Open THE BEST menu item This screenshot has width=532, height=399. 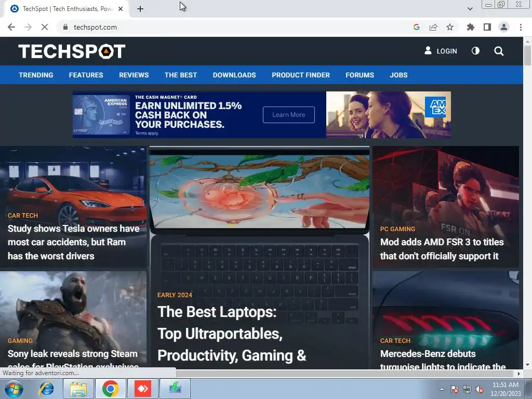click(x=180, y=75)
